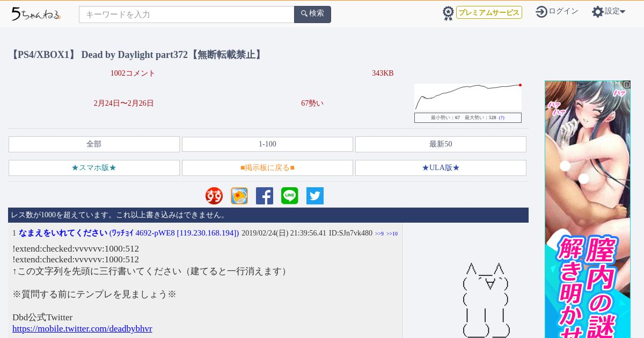
Task: Share on Facebook icon
Action: (265, 196)
